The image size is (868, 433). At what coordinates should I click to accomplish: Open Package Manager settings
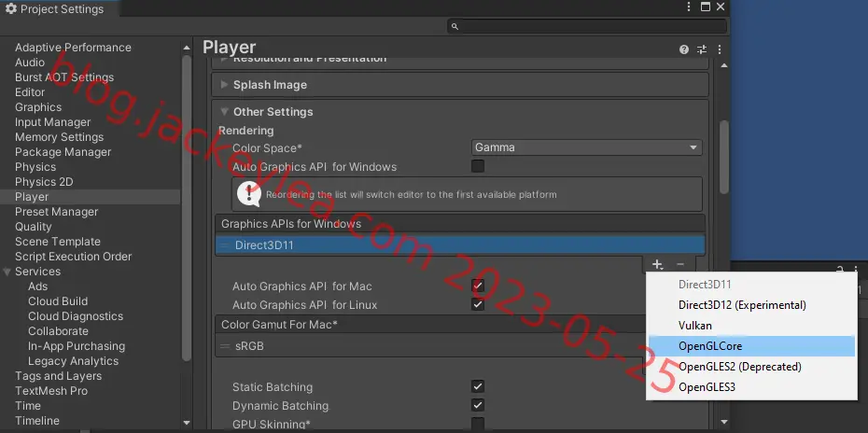[x=63, y=152]
